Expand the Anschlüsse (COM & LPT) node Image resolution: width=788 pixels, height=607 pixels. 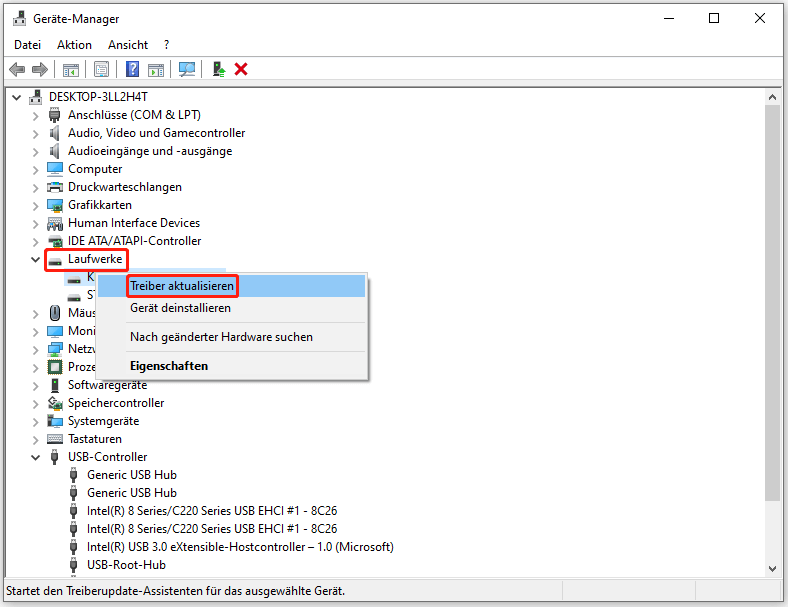point(35,116)
